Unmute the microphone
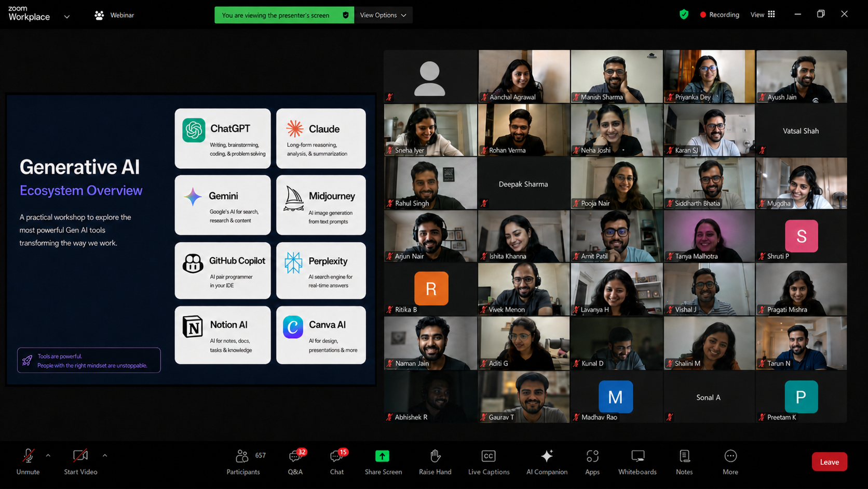The height and width of the screenshot is (489, 868). [28, 461]
